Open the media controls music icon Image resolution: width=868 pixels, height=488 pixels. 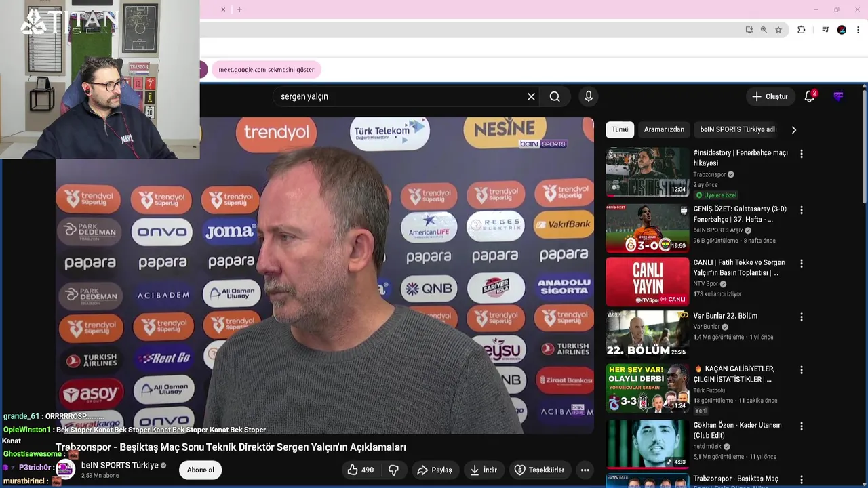(x=825, y=30)
